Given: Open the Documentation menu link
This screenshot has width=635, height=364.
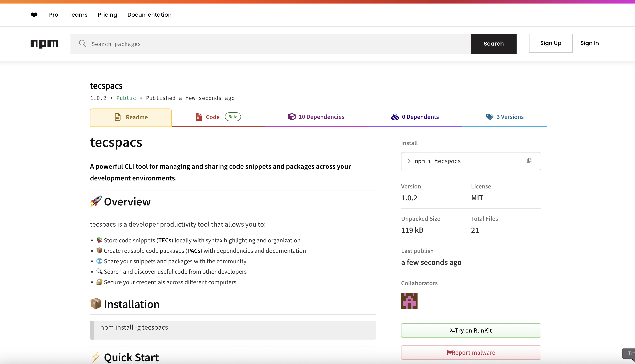Looking at the screenshot, I should point(149,15).
